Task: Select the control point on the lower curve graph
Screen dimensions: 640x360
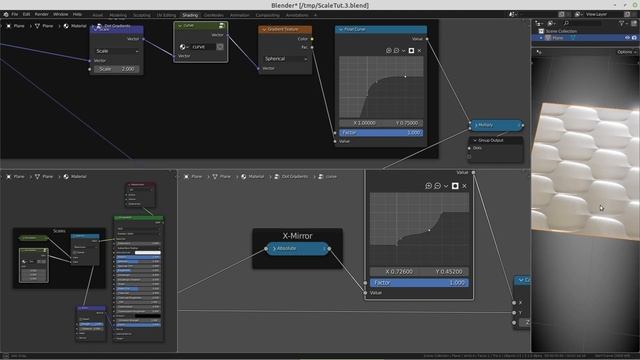Action: coord(429,230)
